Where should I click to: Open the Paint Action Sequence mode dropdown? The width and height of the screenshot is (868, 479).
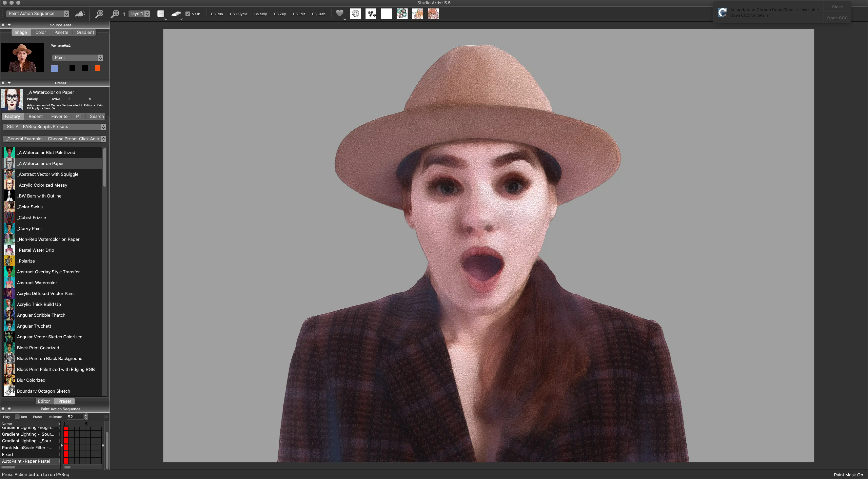click(38, 13)
